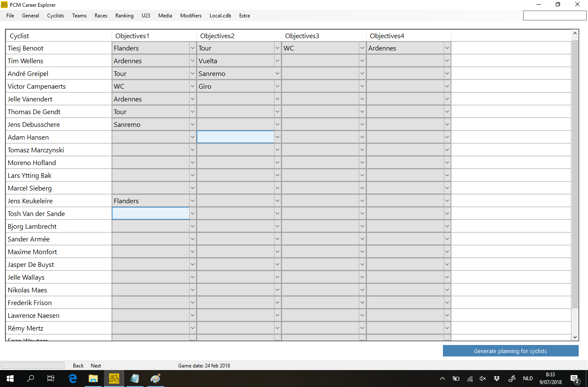Open File Explorer from the taskbar
Viewport: 588px width, 387px height.
tap(93, 379)
